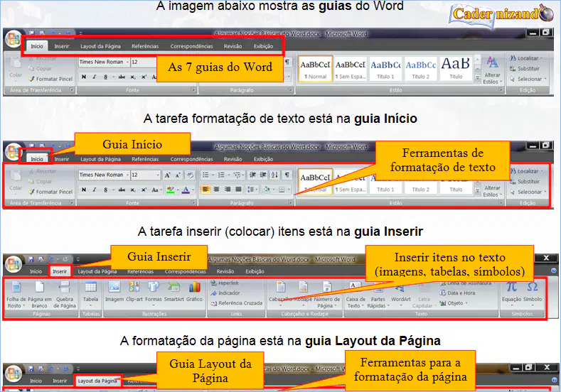561x392 pixels.
Task: Toggle center text alignment in Parágrafo group
Action: pyautogui.click(x=216, y=190)
